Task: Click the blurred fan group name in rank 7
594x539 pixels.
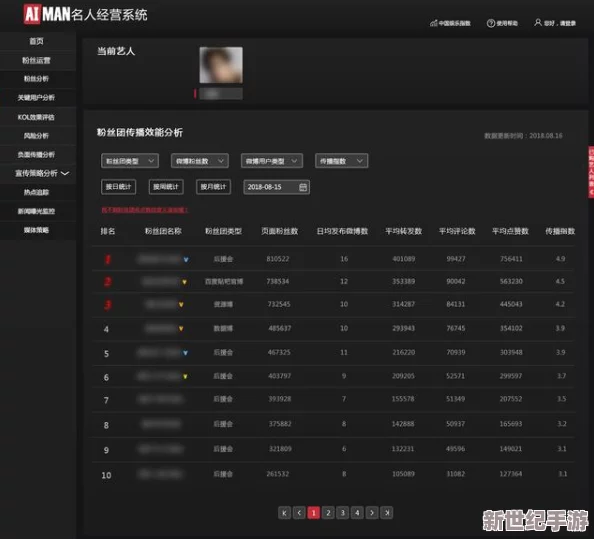Action: [161, 399]
